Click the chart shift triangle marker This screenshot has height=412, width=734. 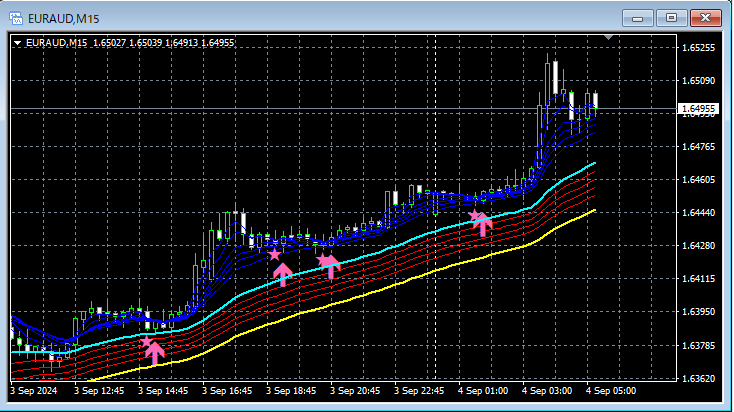[x=608, y=37]
